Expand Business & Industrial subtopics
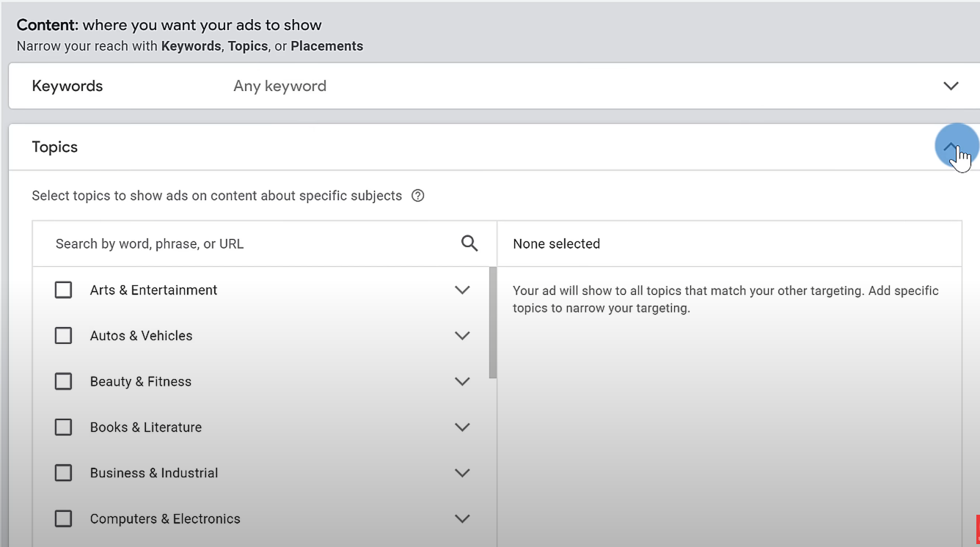 [462, 472]
